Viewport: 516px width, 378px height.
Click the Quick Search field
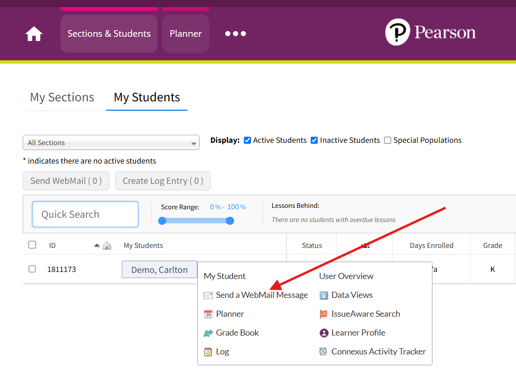pyautogui.click(x=85, y=214)
